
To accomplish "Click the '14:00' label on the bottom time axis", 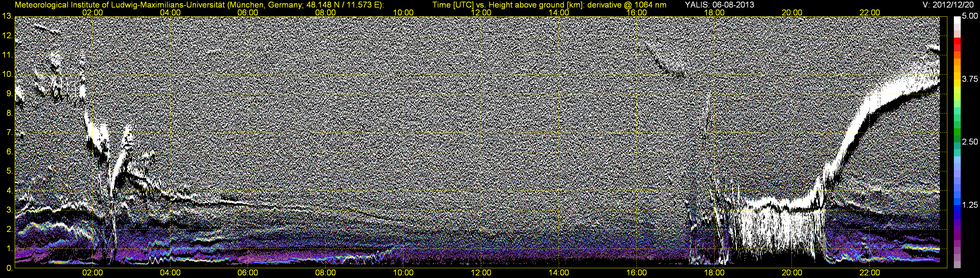I will (x=559, y=273).
